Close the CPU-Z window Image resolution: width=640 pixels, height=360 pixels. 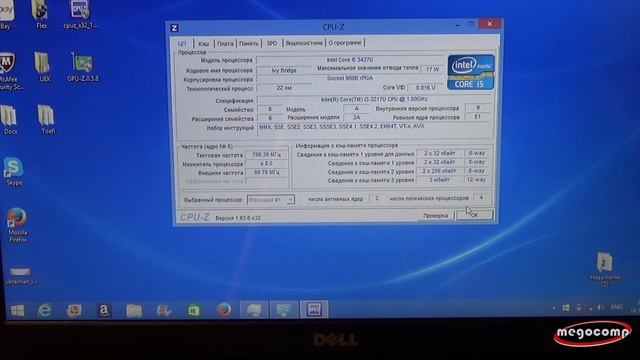pos(490,24)
